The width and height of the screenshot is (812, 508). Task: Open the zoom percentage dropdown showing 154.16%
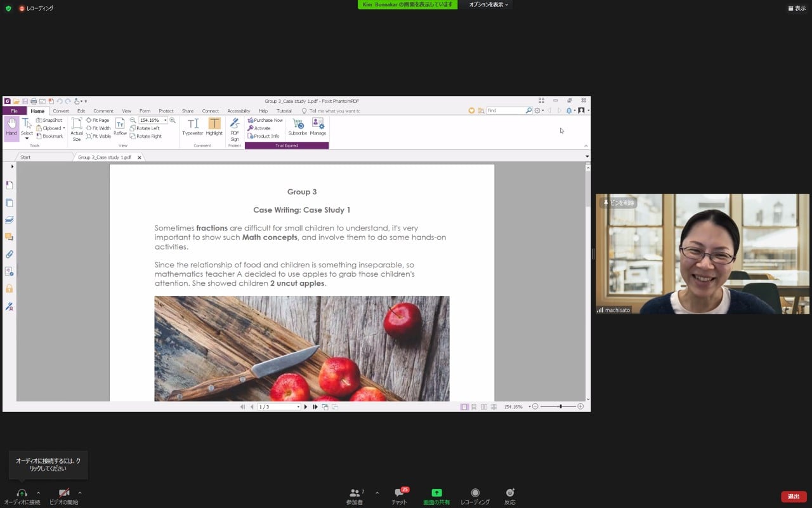coord(166,120)
